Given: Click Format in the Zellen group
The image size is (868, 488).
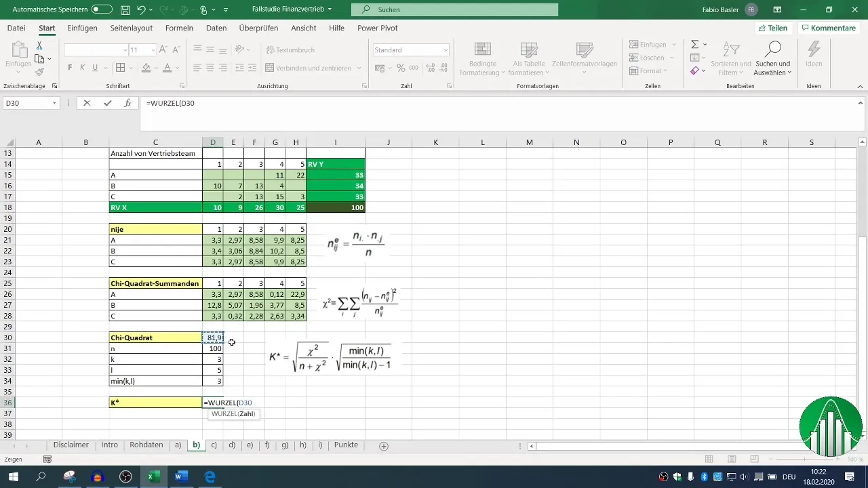Looking at the screenshot, I should [x=648, y=70].
